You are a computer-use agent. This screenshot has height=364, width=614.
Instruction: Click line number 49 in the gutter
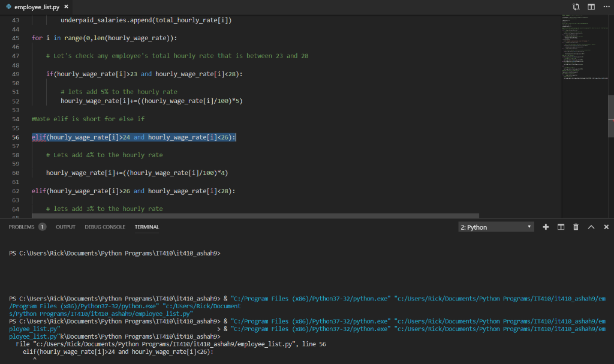[x=16, y=74]
